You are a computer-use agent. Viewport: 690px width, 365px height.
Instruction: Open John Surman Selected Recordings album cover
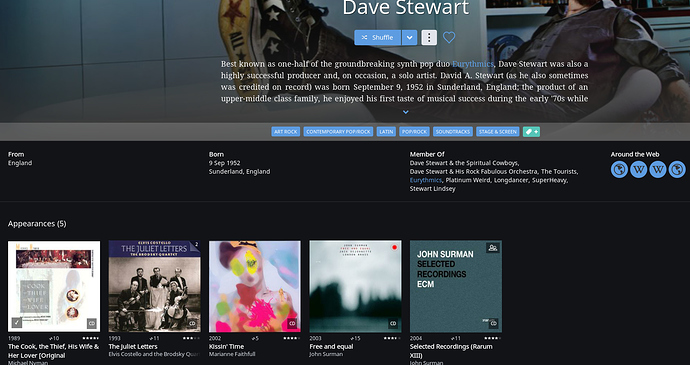tap(455, 286)
